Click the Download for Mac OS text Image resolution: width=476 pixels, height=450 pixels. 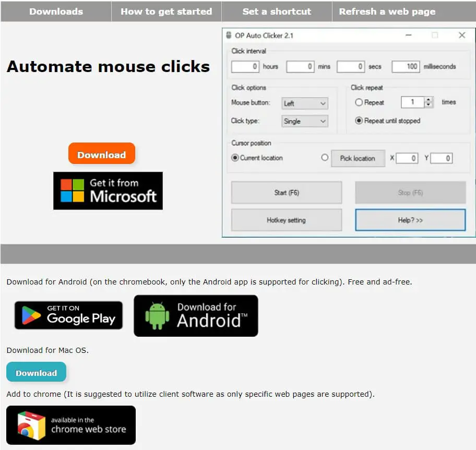[x=47, y=350]
